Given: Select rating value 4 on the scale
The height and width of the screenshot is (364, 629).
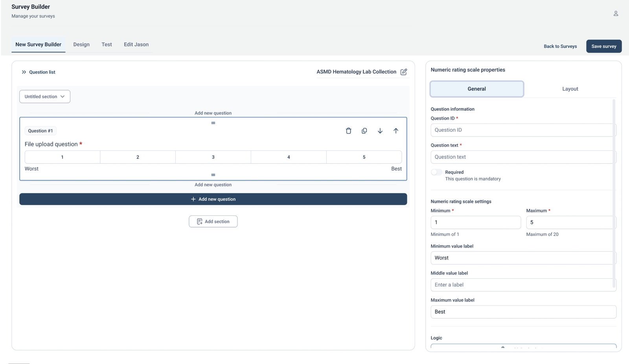Looking at the screenshot, I should (x=289, y=157).
